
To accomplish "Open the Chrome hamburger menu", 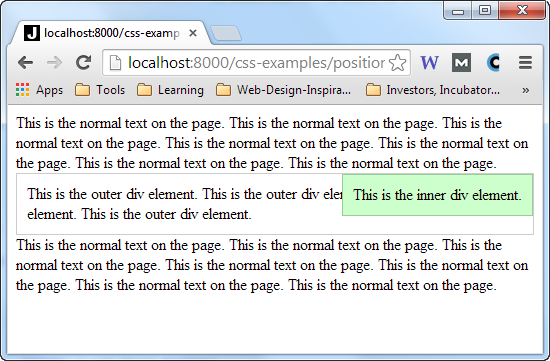I will (525, 63).
